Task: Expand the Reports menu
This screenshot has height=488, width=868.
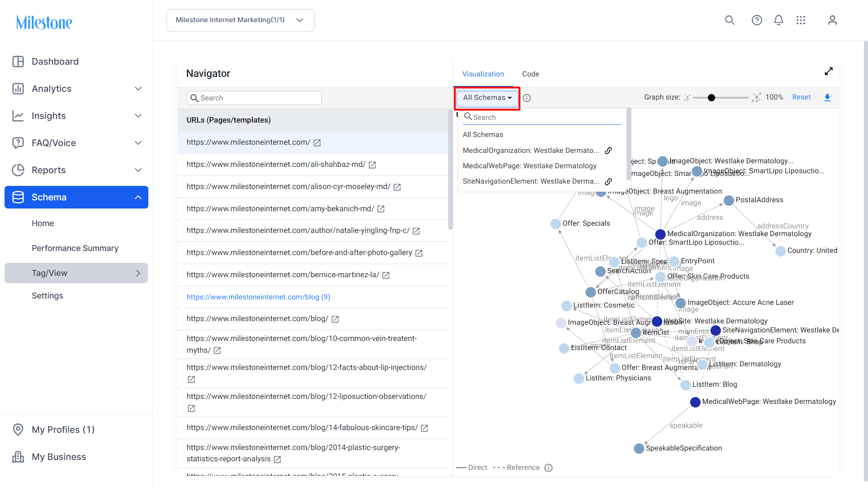Action: click(138, 170)
